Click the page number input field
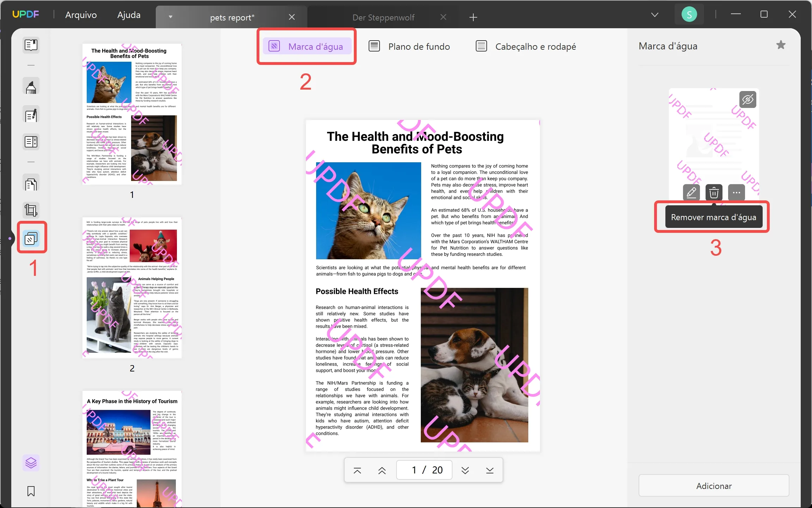Image resolution: width=812 pixels, height=508 pixels. click(x=424, y=470)
